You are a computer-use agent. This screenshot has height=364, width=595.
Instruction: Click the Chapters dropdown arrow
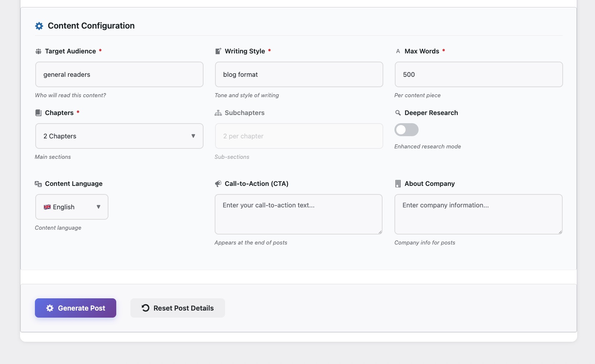pos(193,136)
